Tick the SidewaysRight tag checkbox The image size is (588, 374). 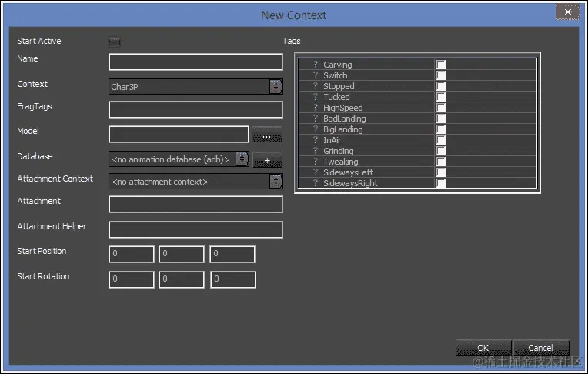pyautogui.click(x=441, y=183)
